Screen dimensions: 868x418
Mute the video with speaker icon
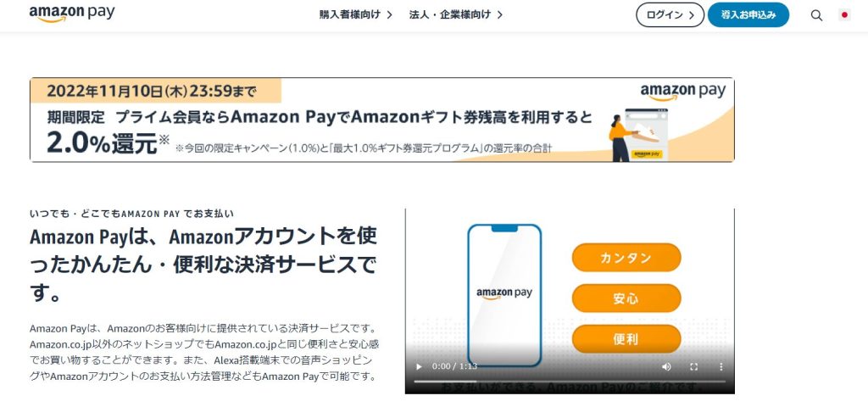click(x=666, y=366)
